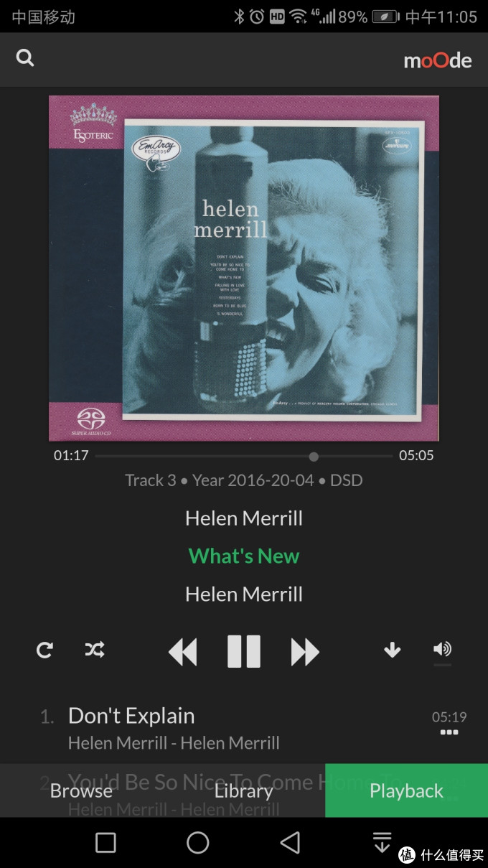Seek using the track progress slider
Screen dimensions: 488x868
pyautogui.click(x=244, y=456)
